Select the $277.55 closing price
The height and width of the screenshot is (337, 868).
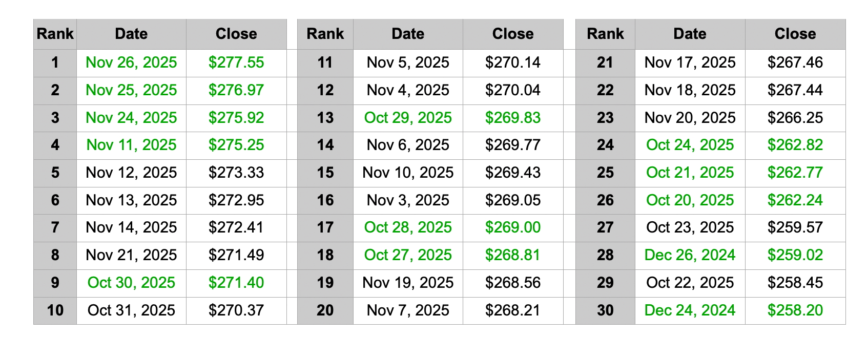[236, 62]
